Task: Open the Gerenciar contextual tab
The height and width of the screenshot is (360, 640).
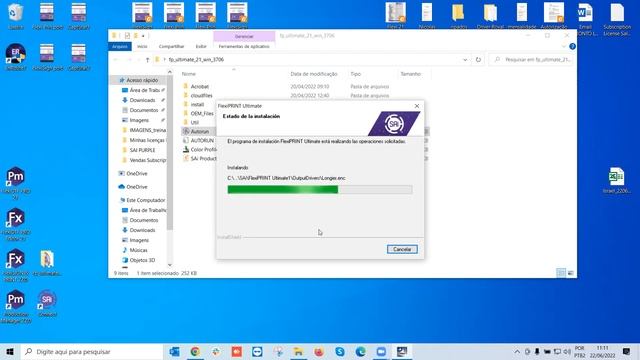Action: click(x=244, y=36)
